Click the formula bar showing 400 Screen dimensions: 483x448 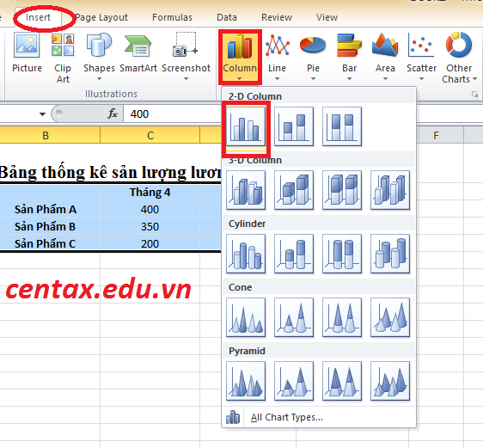173,114
